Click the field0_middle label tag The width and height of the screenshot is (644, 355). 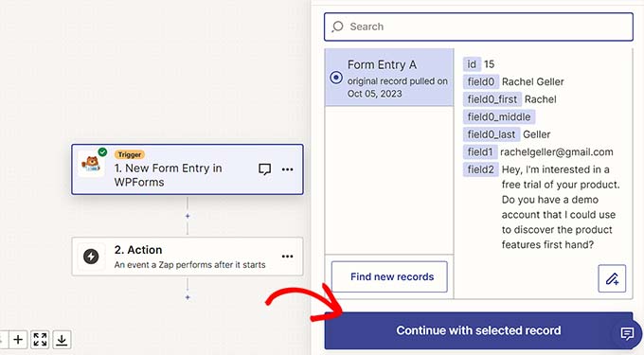point(499,117)
